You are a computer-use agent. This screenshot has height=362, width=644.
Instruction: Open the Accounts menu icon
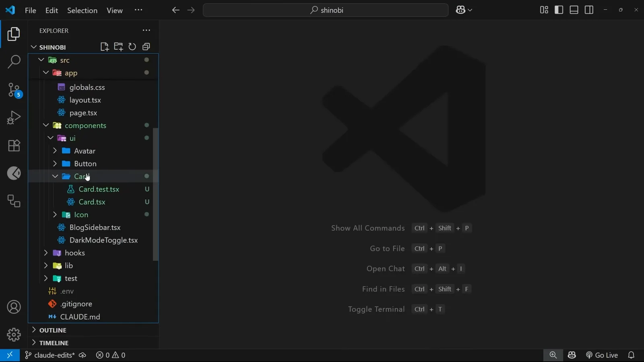coord(14,307)
